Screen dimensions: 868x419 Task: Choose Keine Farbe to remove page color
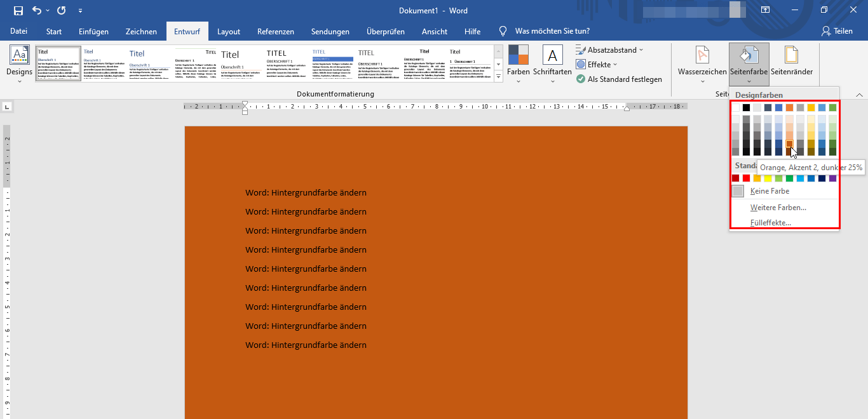click(x=785, y=191)
